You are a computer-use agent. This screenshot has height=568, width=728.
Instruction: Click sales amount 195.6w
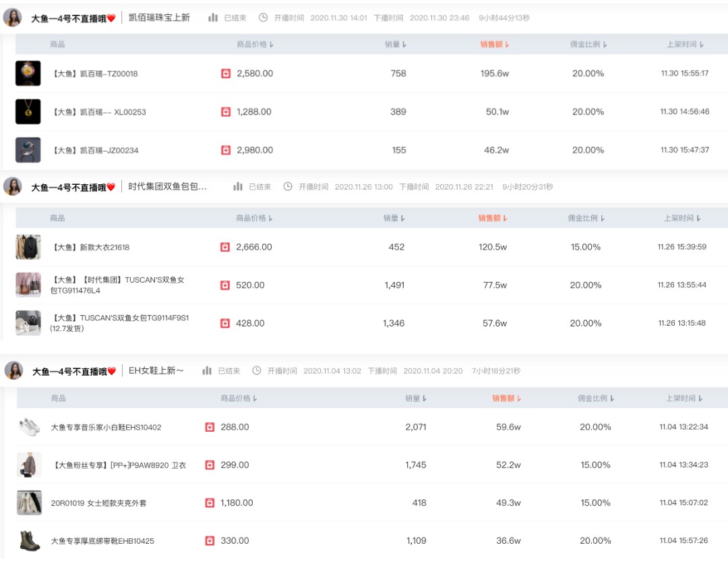pos(495,74)
